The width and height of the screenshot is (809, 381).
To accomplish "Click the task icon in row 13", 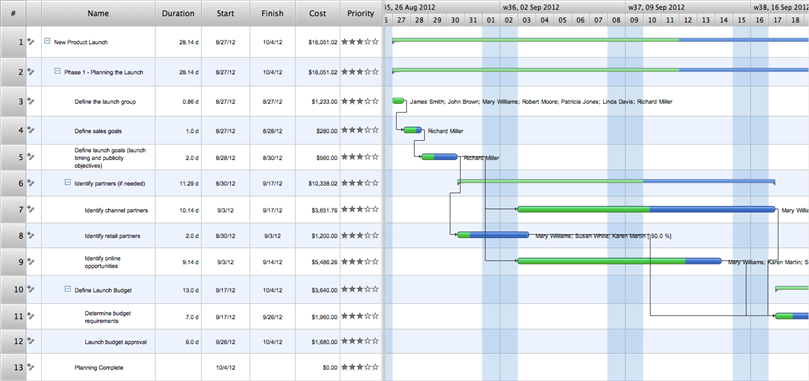I will point(30,367).
